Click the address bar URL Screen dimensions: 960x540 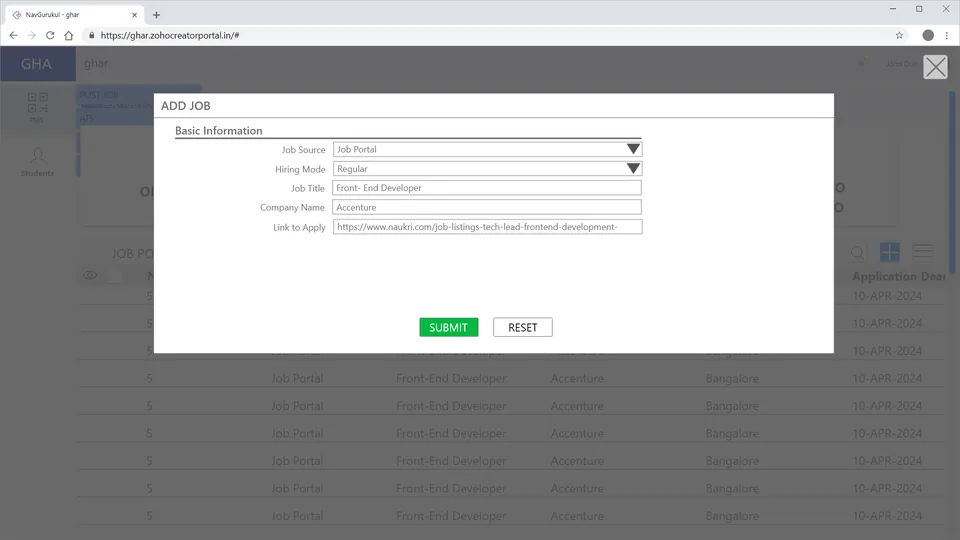[x=170, y=36]
